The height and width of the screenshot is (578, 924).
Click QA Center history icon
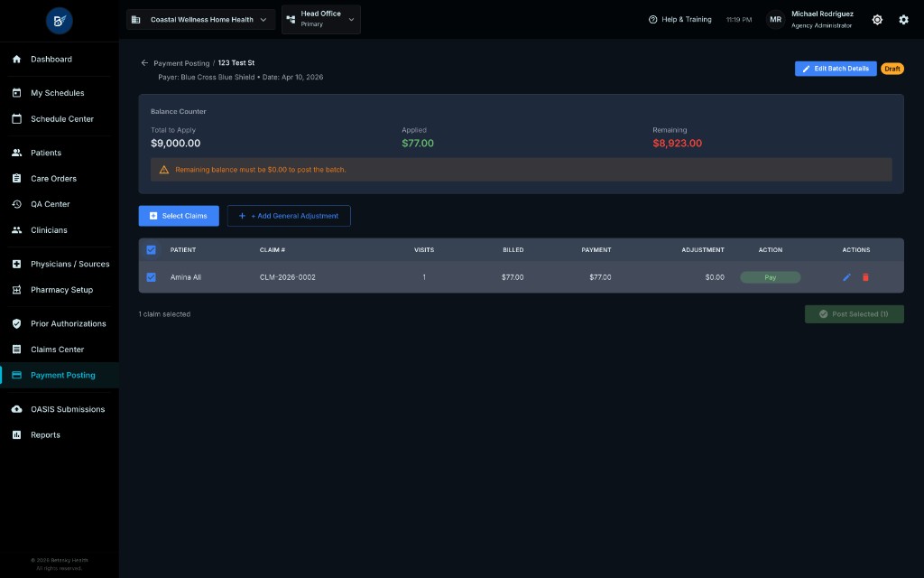click(16, 204)
